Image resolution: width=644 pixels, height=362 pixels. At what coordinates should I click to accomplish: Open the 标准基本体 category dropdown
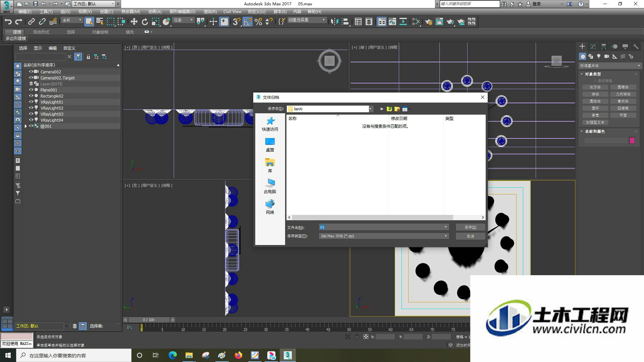click(x=610, y=66)
